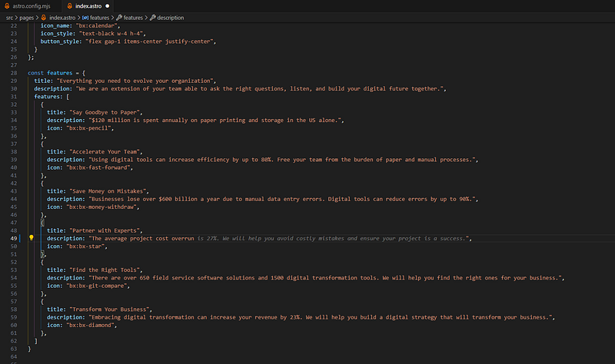Click the string "Save Money on Mistakes"
This screenshot has height=364, width=615.
click(x=109, y=191)
